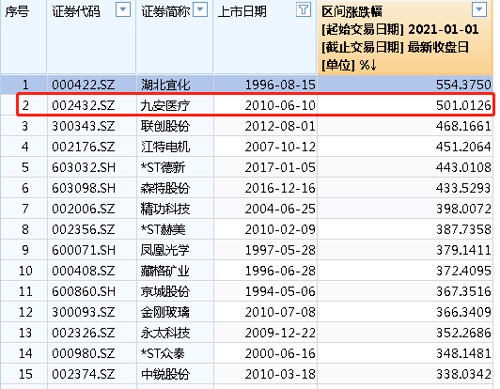The height and width of the screenshot is (389, 500).
Task: Open the 证券代码 column filter dropdown
Action: [123, 10]
